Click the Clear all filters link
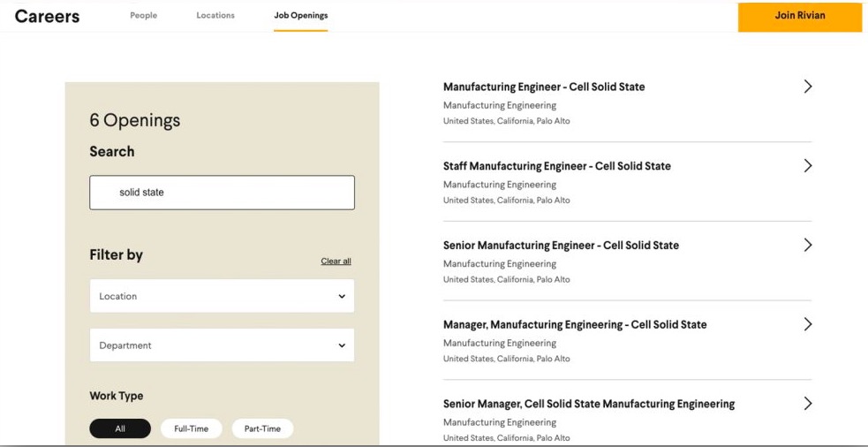Viewport: 868px width, 447px height. pyautogui.click(x=336, y=261)
